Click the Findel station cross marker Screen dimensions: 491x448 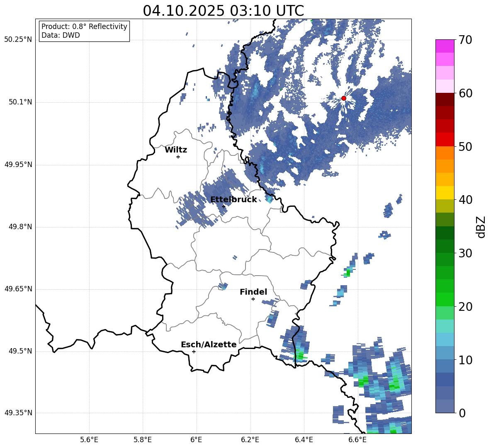(x=253, y=299)
